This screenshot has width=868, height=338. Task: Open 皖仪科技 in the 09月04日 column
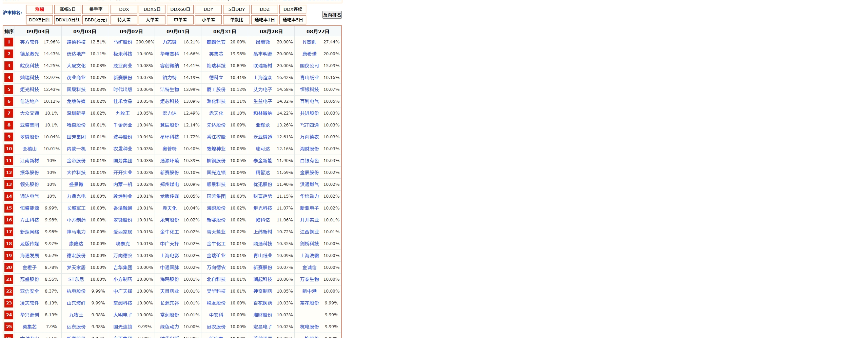click(29, 66)
